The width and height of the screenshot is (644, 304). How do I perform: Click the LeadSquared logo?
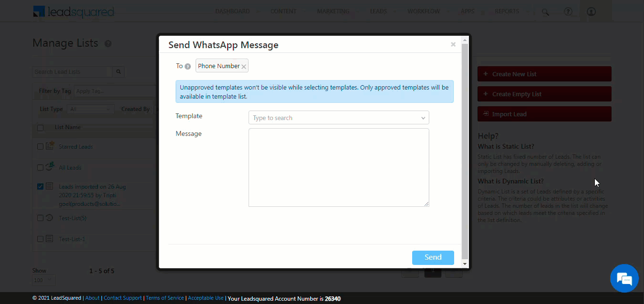pos(73,11)
